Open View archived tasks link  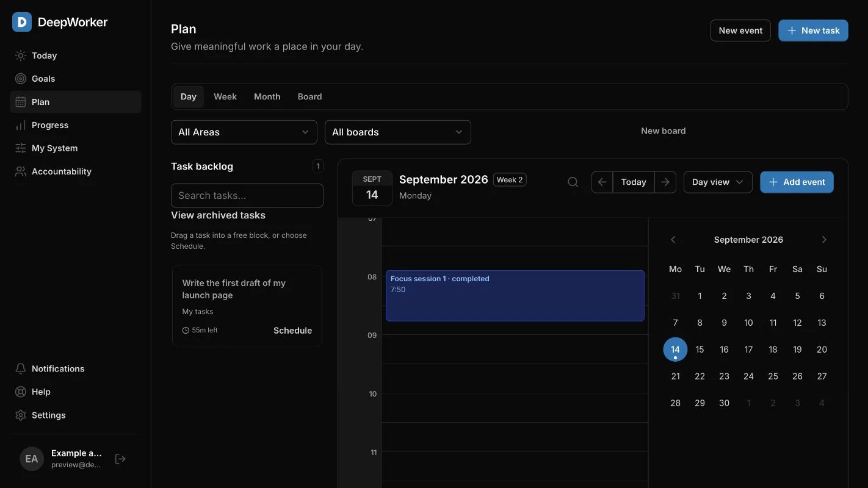point(218,215)
